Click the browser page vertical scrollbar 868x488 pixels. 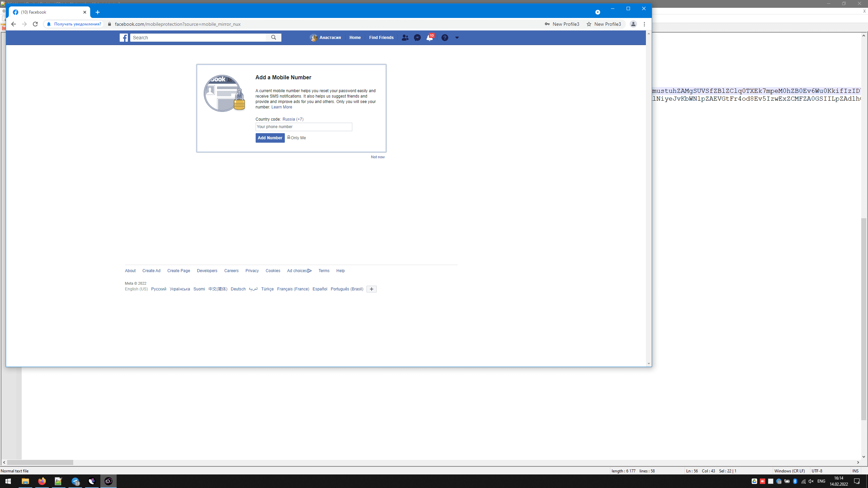pos(648,199)
